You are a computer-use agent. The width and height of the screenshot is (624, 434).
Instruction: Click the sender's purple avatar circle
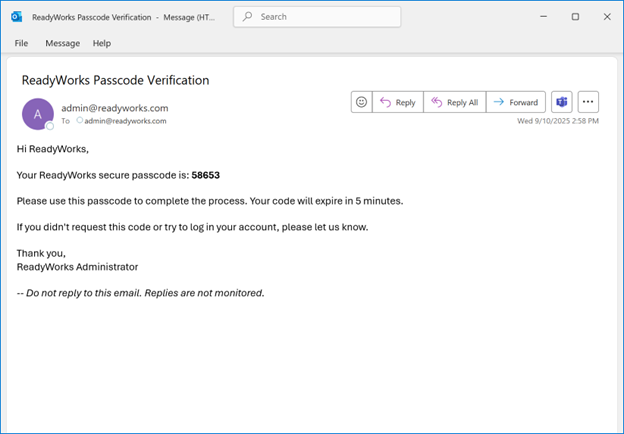pos(37,114)
